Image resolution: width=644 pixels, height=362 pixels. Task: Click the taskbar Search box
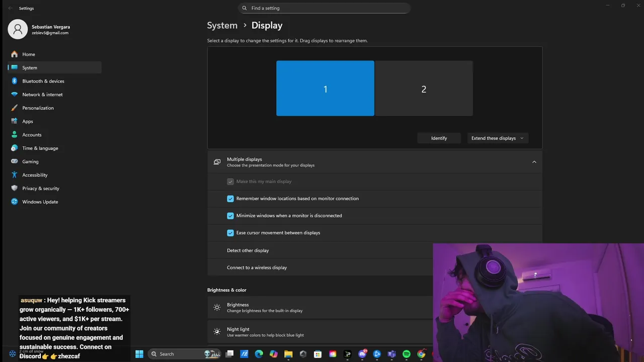[x=185, y=354]
